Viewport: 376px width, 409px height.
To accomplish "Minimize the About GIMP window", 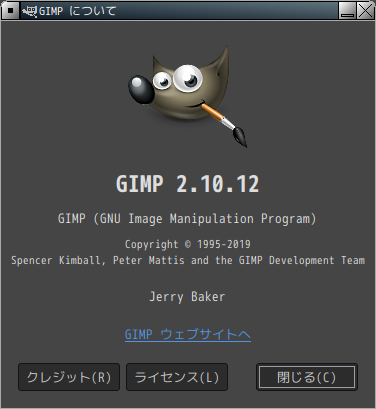I will [x=347, y=11].
